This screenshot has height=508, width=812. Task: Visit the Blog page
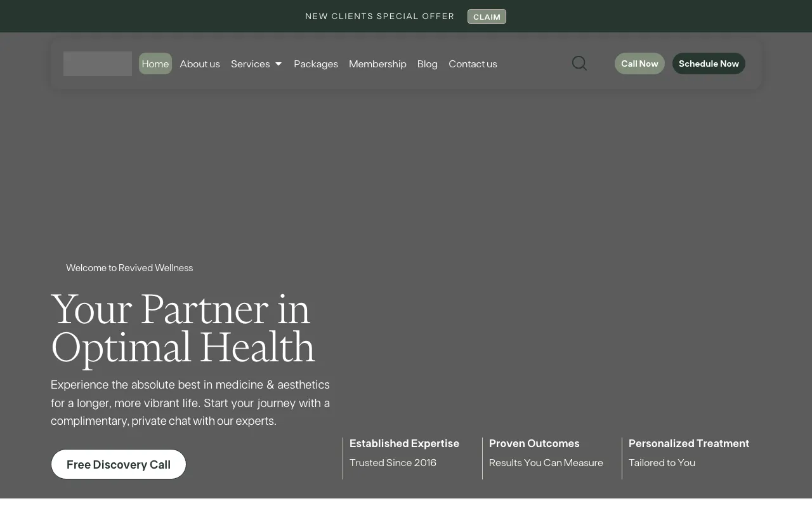tap(427, 63)
